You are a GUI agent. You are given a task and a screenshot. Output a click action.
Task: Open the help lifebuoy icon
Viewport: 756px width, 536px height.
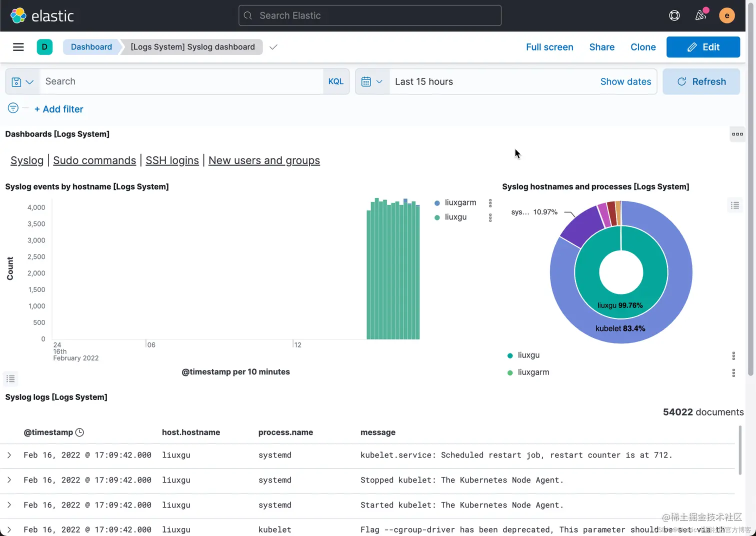click(674, 15)
